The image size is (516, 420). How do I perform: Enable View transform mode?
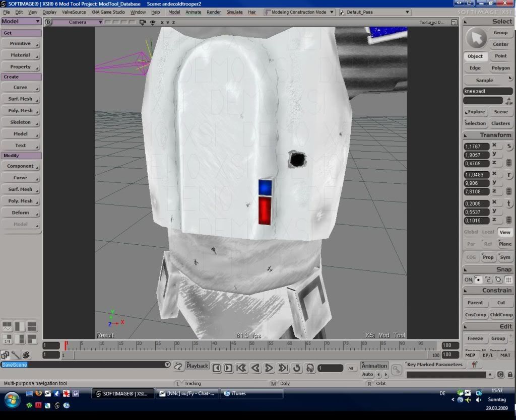click(505, 232)
